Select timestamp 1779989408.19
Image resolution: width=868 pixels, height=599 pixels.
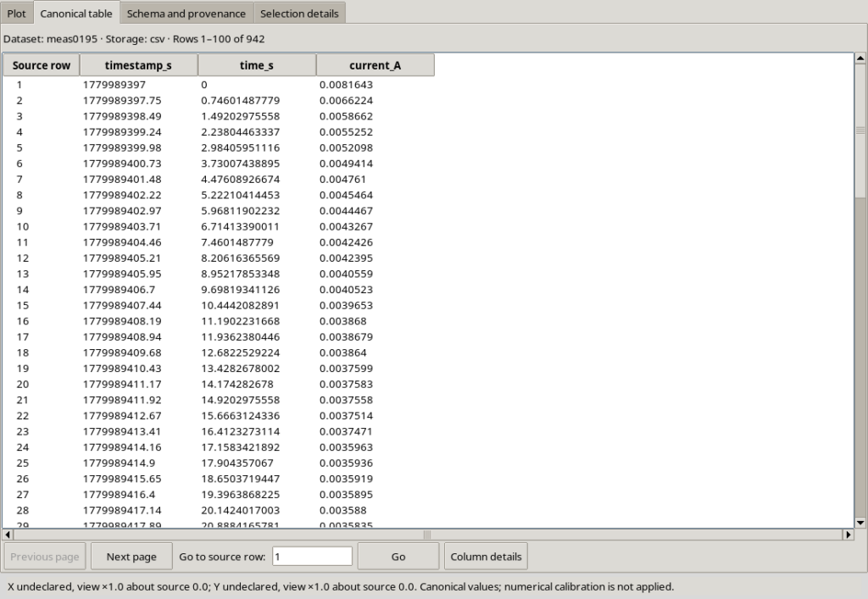[x=122, y=321]
